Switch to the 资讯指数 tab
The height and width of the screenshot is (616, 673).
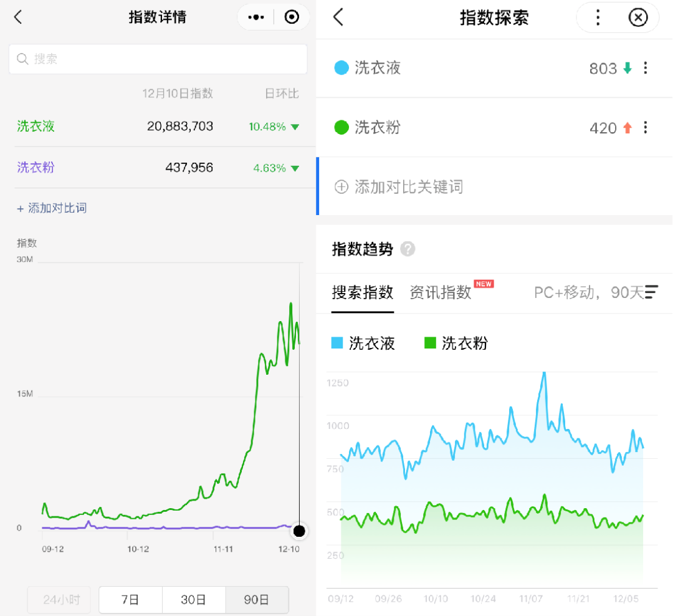(440, 292)
